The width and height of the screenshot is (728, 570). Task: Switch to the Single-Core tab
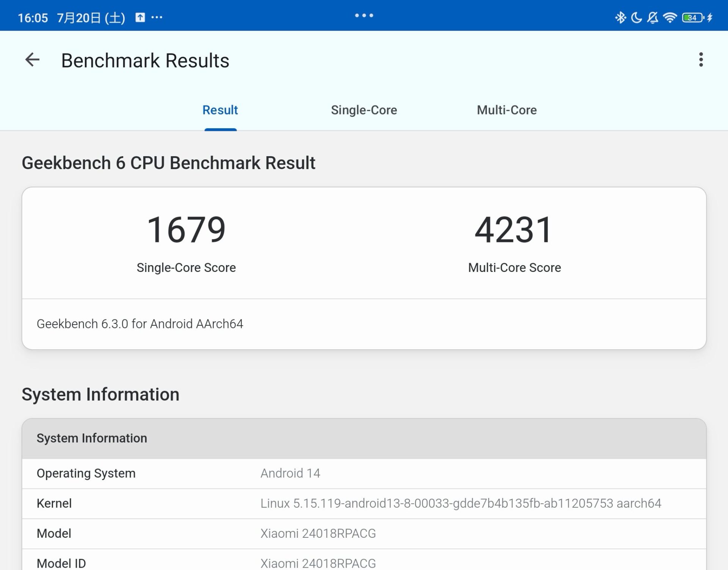(x=364, y=110)
